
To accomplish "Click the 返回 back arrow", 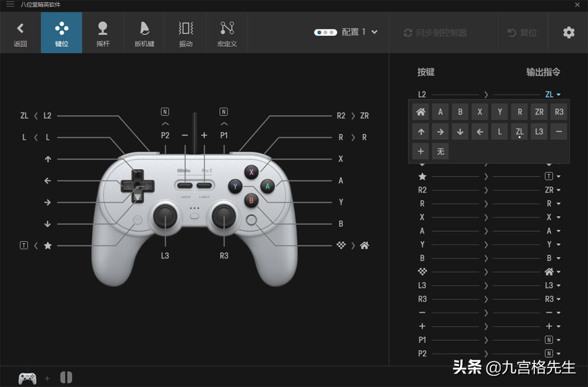I will pos(20,32).
